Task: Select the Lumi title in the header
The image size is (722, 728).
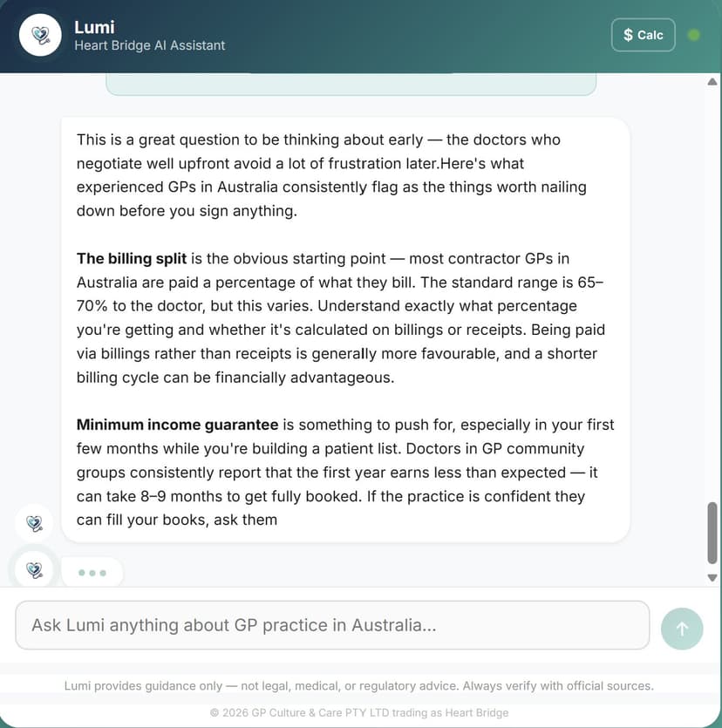Action: tap(94, 26)
